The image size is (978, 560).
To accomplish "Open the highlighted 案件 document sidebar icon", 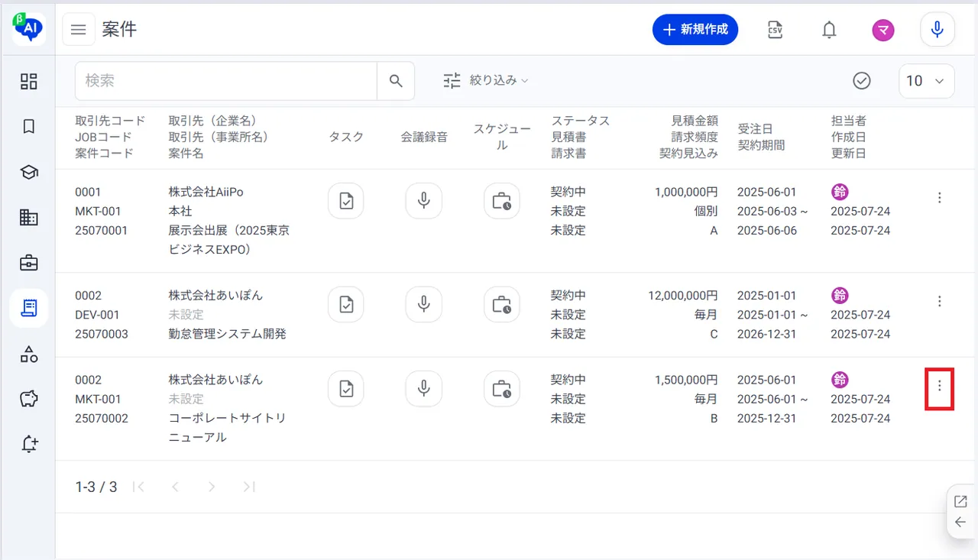I will coord(29,308).
